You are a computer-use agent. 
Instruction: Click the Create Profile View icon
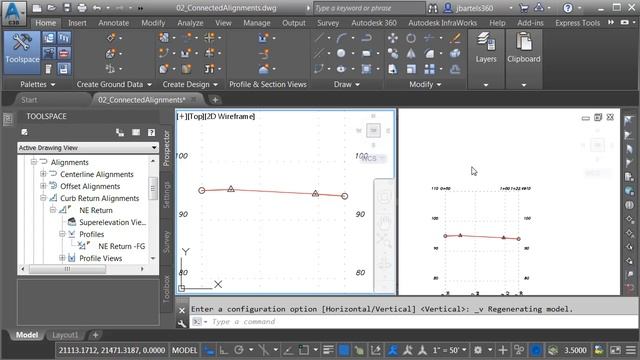[x=264, y=38]
